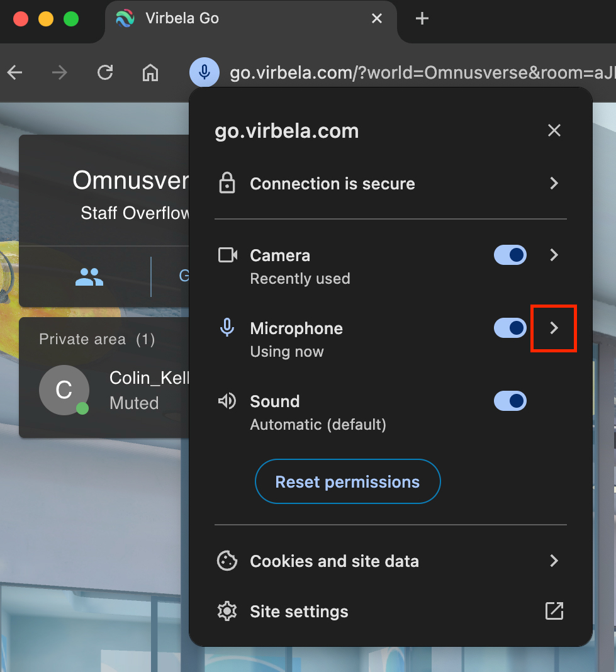The image size is (616, 672).
Task: Toggle the Sound permission switch
Action: (510, 401)
